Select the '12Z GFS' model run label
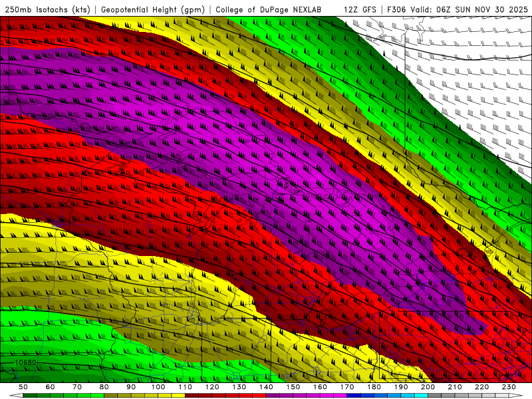Image resolution: width=532 pixels, height=399 pixels. (x=360, y=10)
